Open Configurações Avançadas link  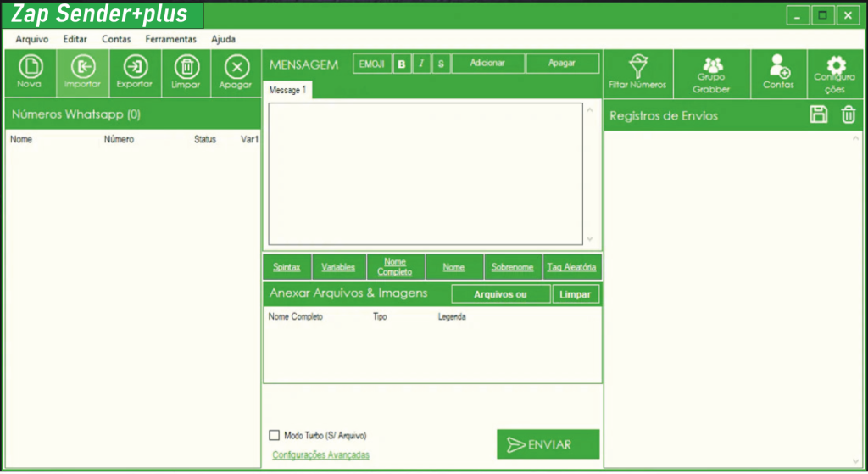point(320,454)
